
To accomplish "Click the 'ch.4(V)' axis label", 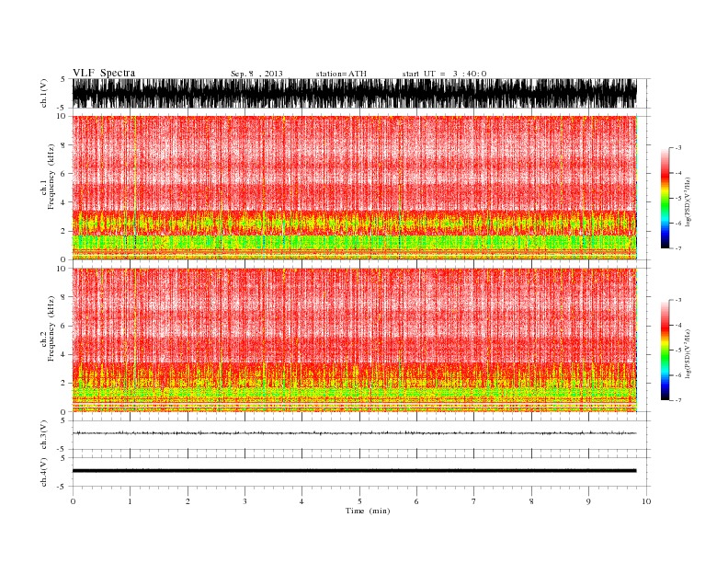I will coord(44,472).
